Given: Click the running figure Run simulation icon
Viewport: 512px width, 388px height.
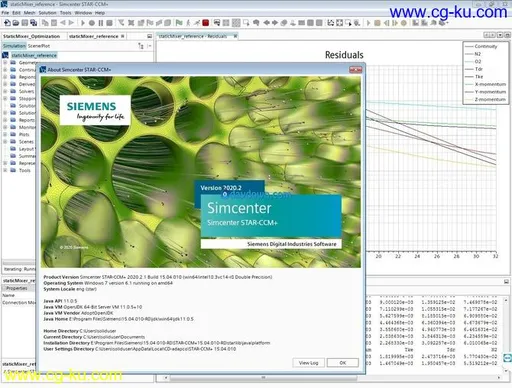Looking at the screenshot, I should 197,23.
